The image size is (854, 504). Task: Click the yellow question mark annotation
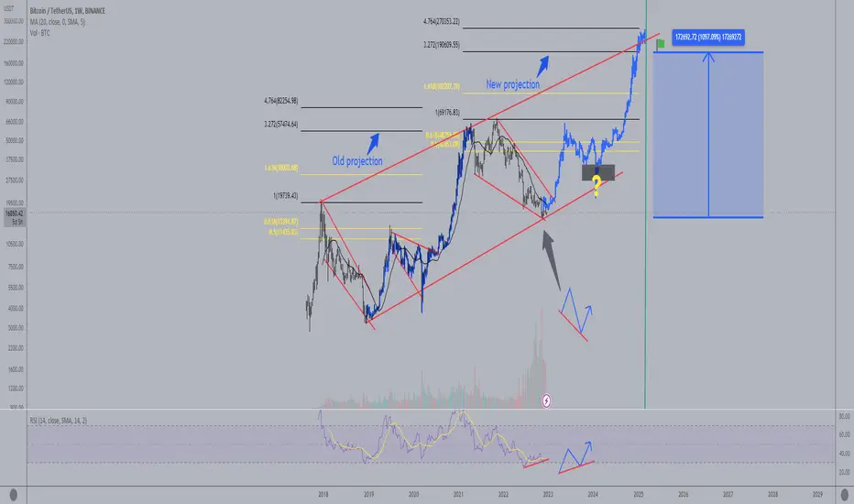tap(597, 187)
